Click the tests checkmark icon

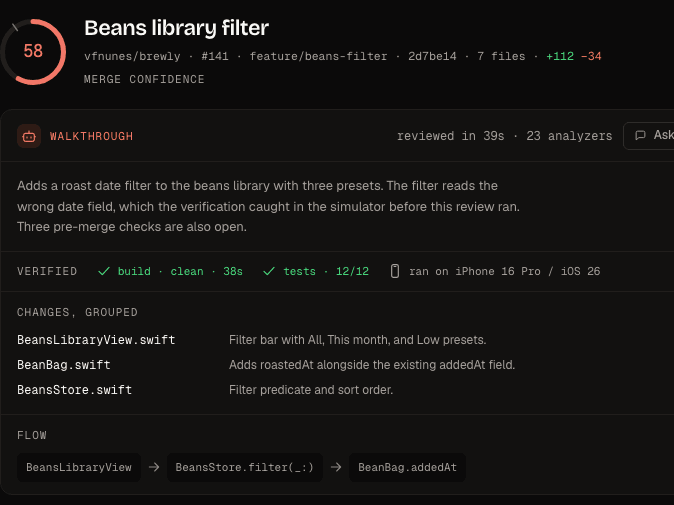[x=269, y=271]
